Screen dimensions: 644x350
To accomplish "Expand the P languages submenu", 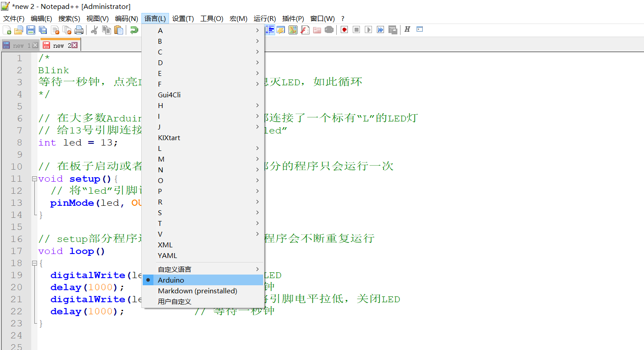I will coord(203,191).
